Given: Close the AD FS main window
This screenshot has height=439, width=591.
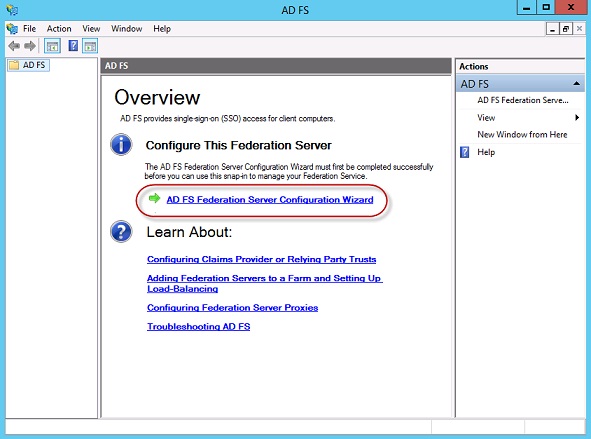Looking at the screenshot, I should [571, 8].
